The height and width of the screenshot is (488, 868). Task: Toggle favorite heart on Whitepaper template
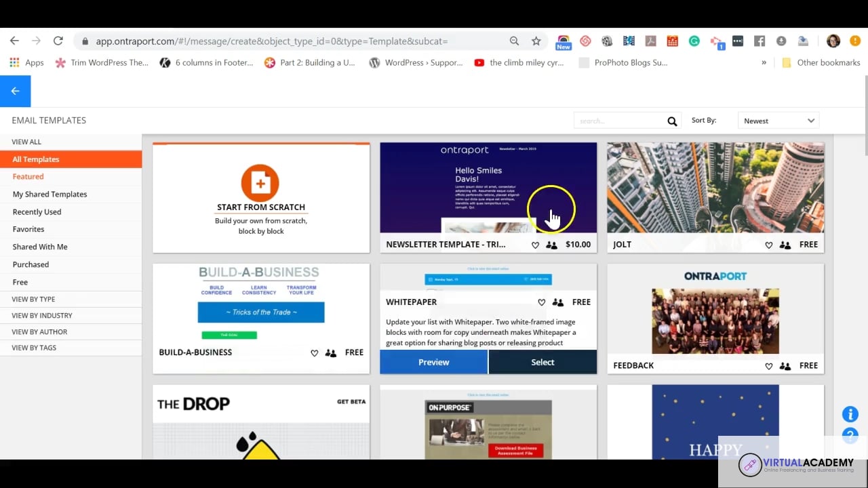coord(541,302)
